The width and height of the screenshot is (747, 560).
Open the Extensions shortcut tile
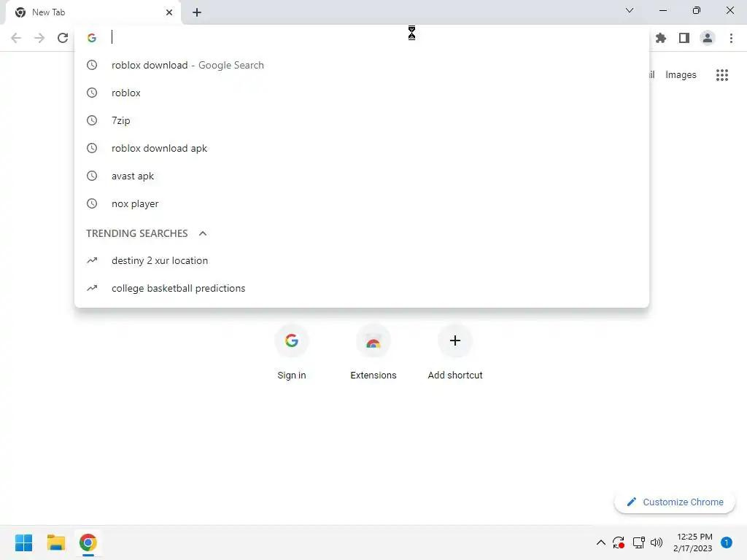pyautogui.click(x=373, y=352)
